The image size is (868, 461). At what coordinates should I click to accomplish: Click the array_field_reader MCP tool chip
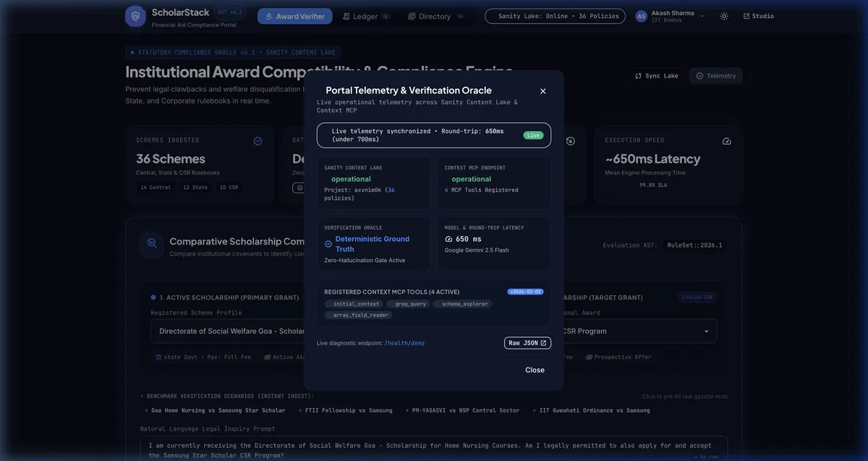point(357,315)
